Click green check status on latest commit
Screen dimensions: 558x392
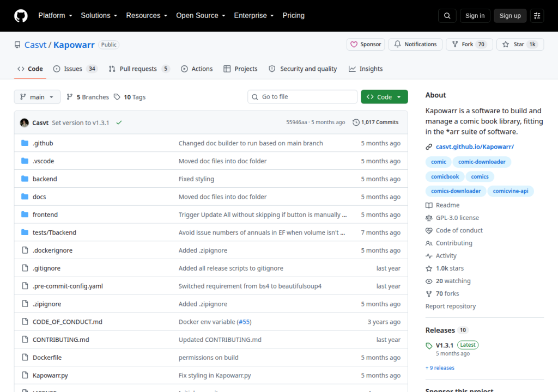coord(119,122)
